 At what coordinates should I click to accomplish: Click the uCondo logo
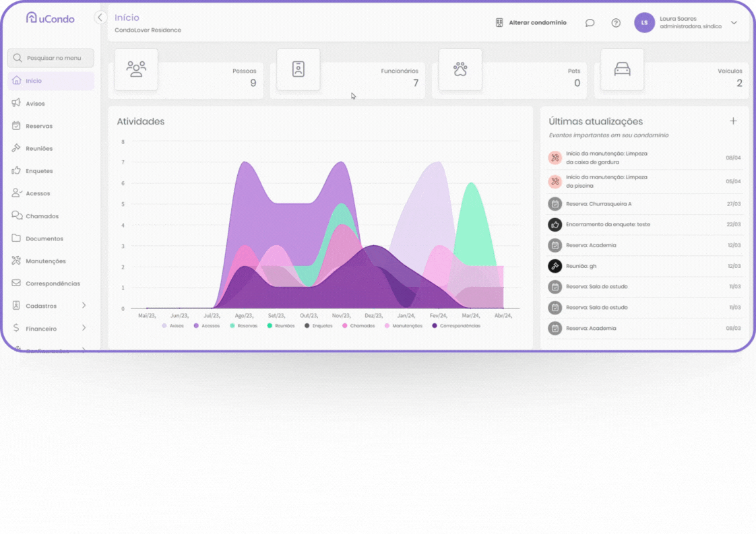click(50, 18)
